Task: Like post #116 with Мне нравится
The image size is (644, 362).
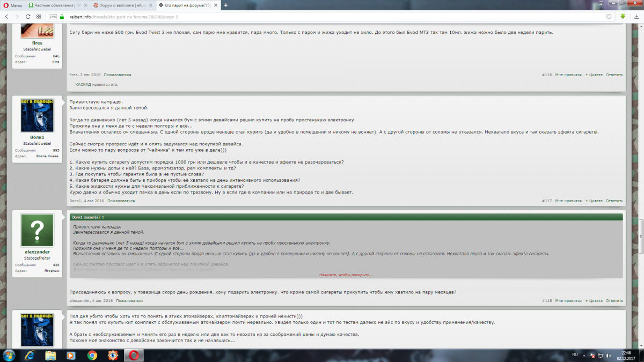Action: 568,75
